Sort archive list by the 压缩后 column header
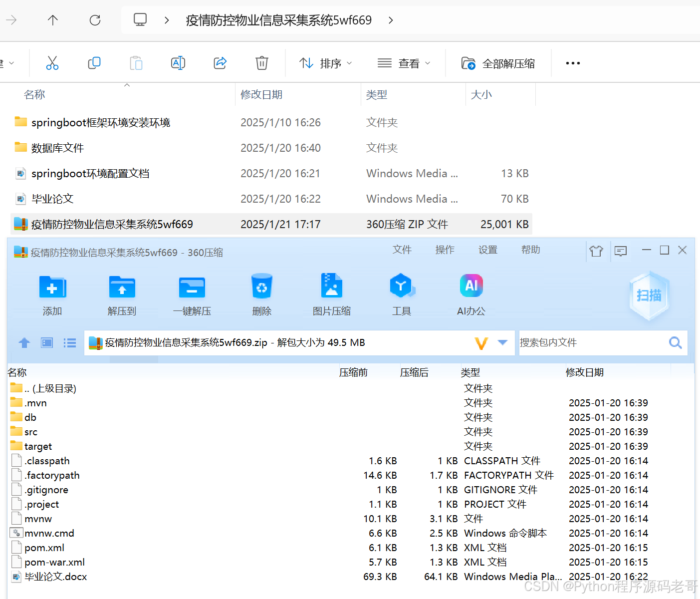The width and height of the screenshot is (700, 599). 414,372
